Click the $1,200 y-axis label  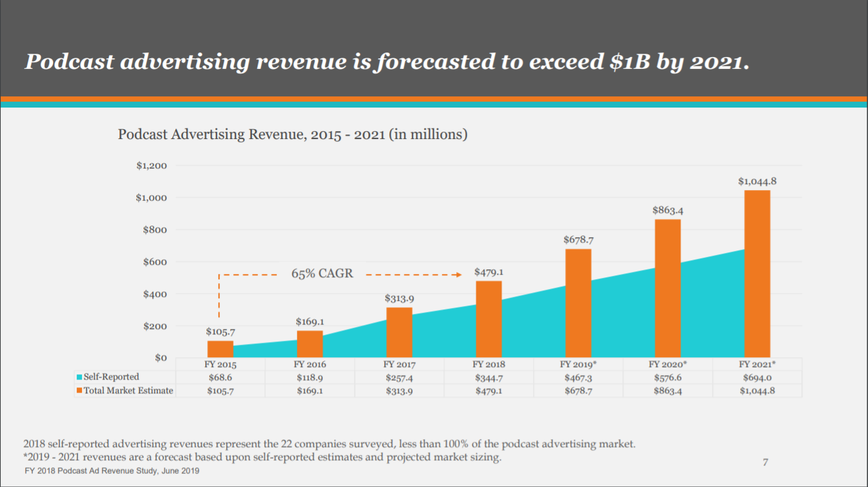pos(151,166)
